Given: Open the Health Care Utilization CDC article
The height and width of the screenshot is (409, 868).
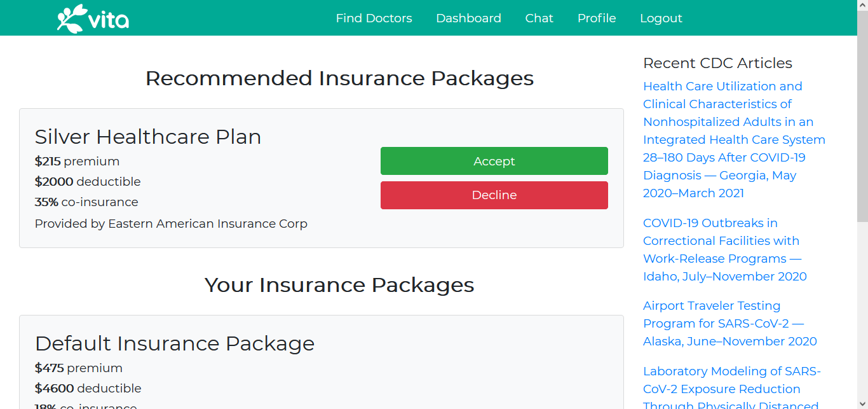Looking at the screenshot, I should click(734, 139).
